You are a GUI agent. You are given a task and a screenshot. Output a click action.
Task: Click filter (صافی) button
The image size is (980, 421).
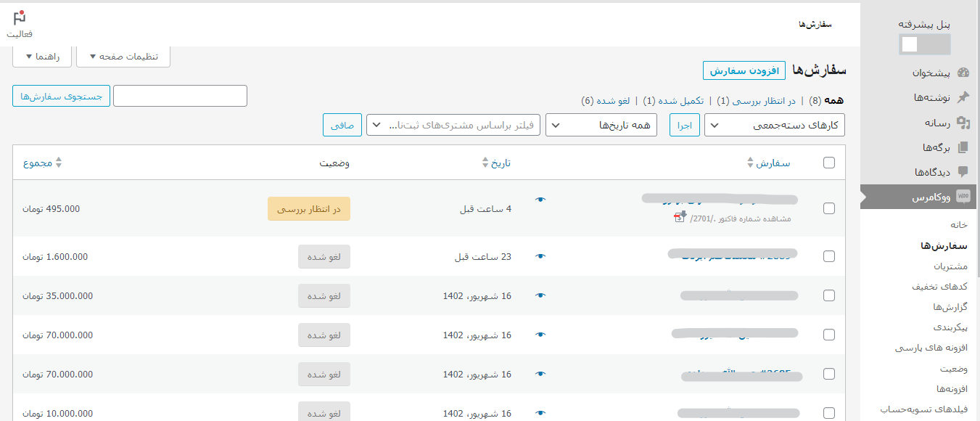tap(342, 125)
